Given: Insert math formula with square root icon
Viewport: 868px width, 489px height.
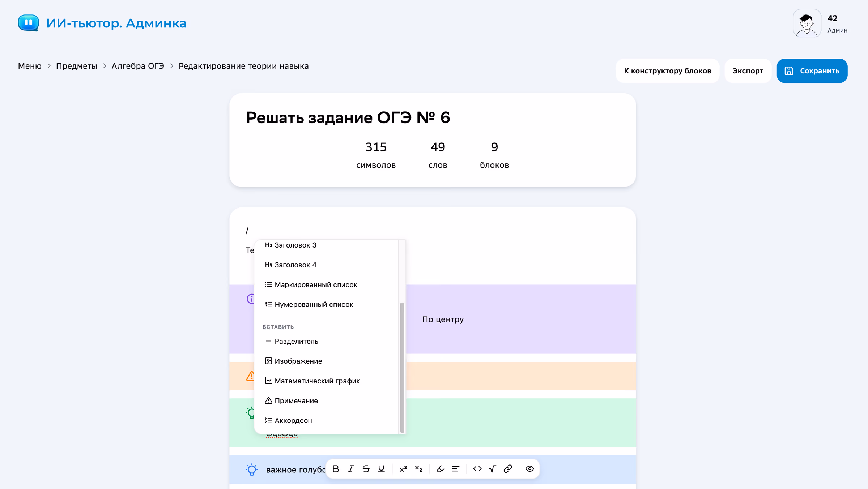Looking at the screenshot, I should pyautogui.click(x=493, y=469).
